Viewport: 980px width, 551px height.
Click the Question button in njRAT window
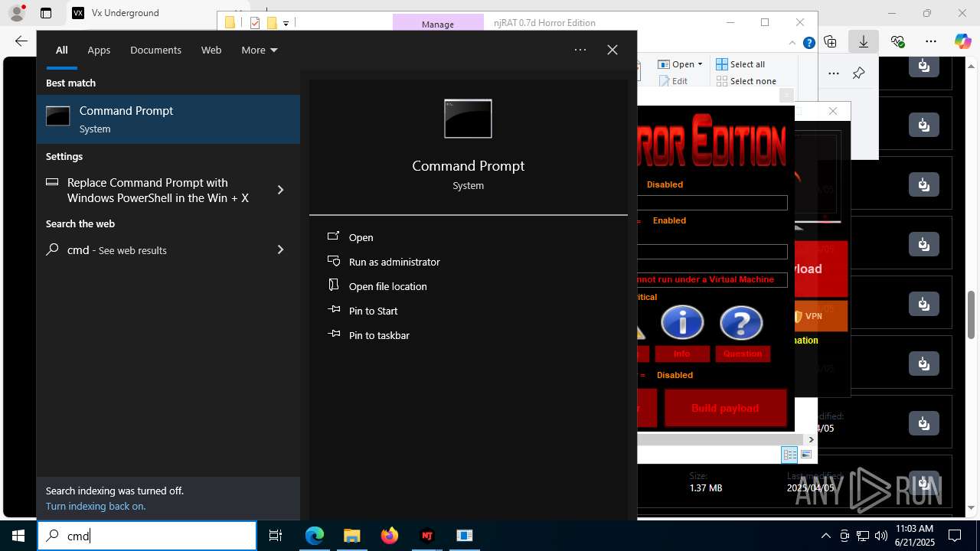click(x=743, y=354)
